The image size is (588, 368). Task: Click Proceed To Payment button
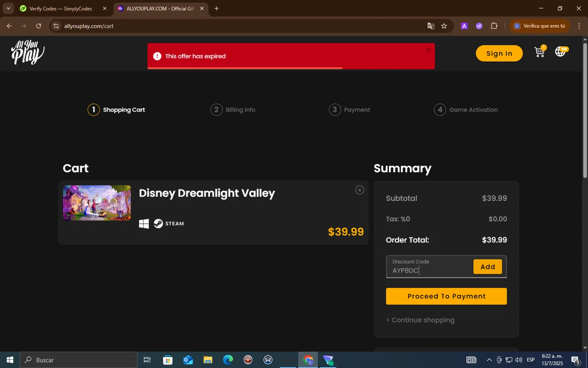[446, 296]
